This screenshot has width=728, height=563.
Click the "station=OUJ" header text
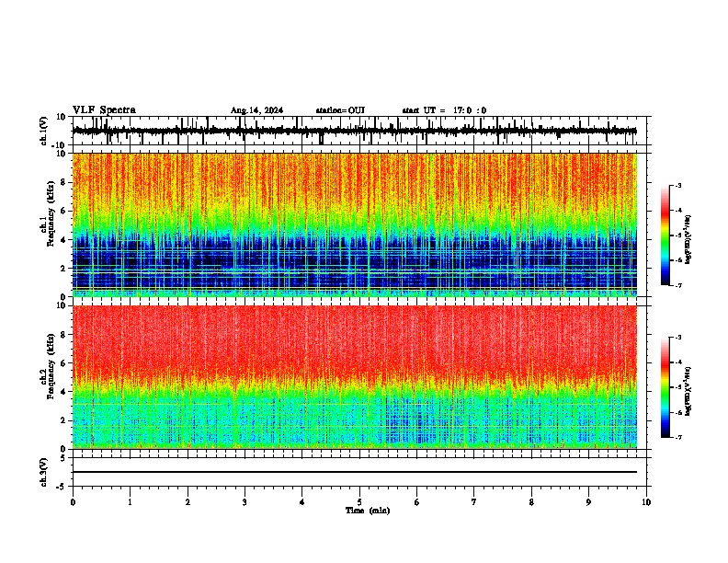tap(340, 110)
